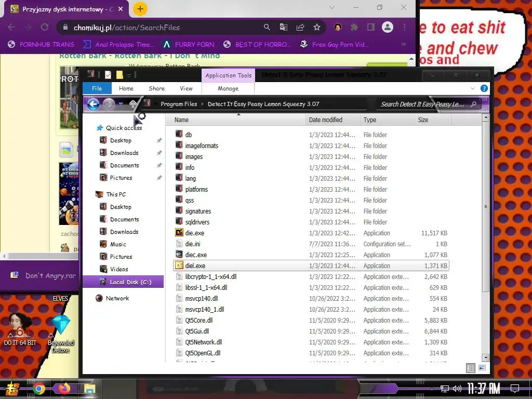Open the Manage ribbon tab

(228, 88)
